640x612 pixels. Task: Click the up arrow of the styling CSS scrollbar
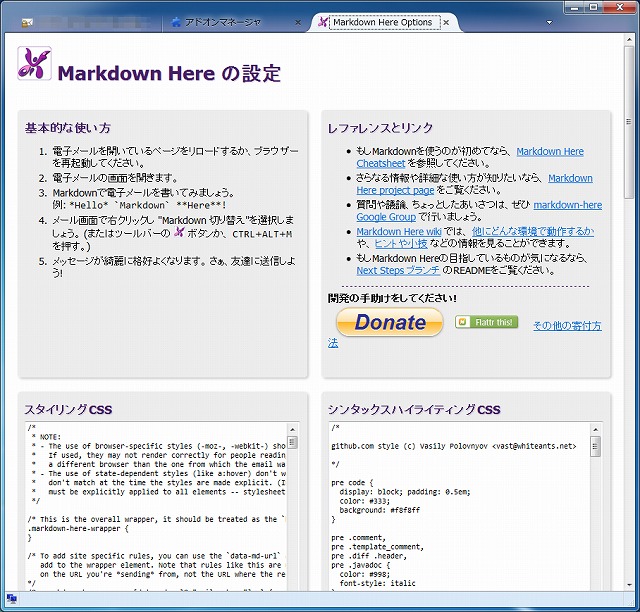coord(292,430)
